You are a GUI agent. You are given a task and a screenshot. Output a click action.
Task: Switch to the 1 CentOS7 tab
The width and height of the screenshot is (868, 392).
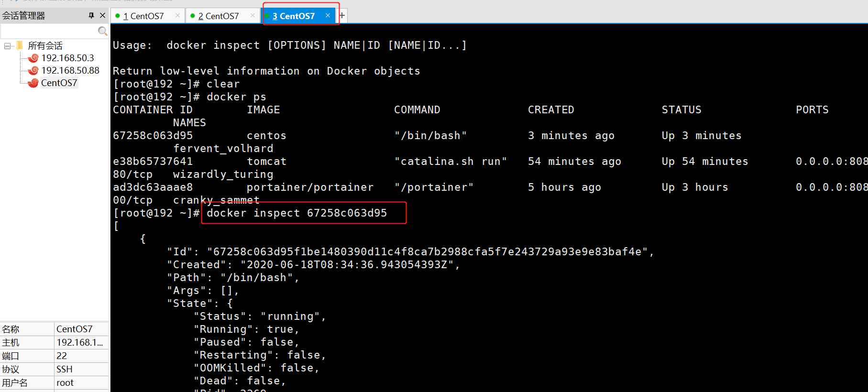click(143, 16)
